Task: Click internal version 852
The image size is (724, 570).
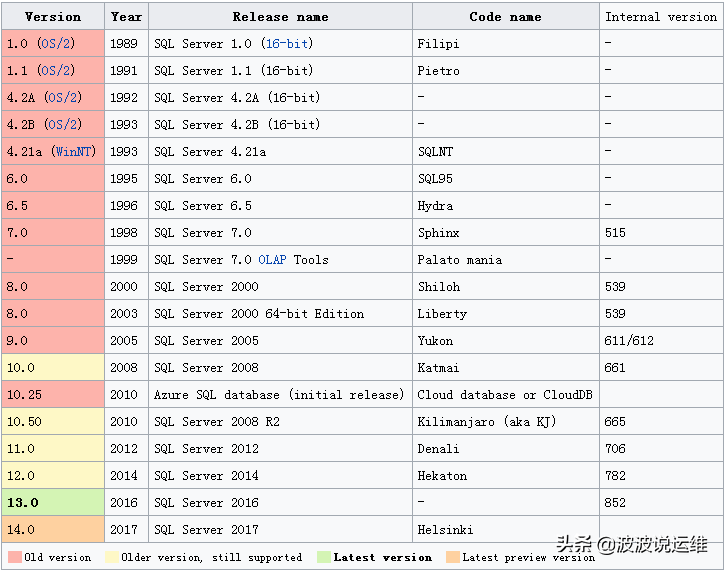Action: 615,503
